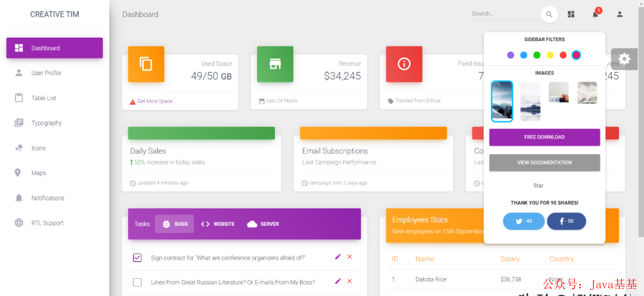Choose the first sidebar image thumbnail
This screenshot has height=296, width=644.
click(x=502, y=101)
